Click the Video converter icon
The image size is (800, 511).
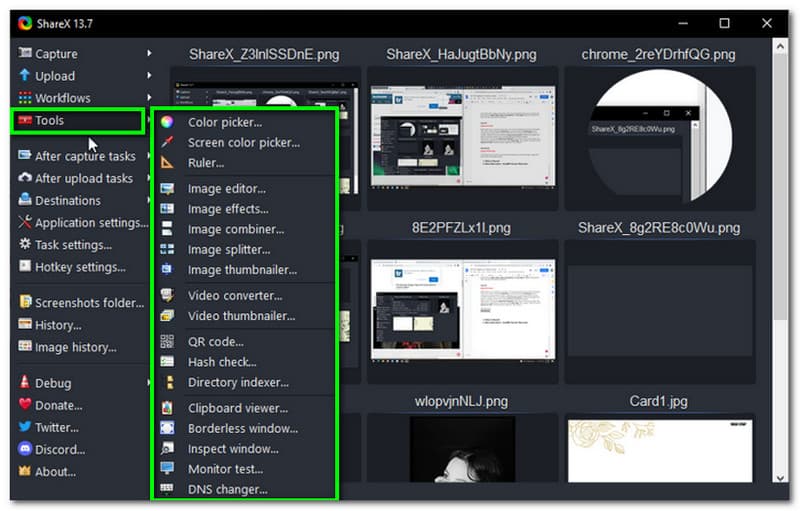click(x=167, y=295)
